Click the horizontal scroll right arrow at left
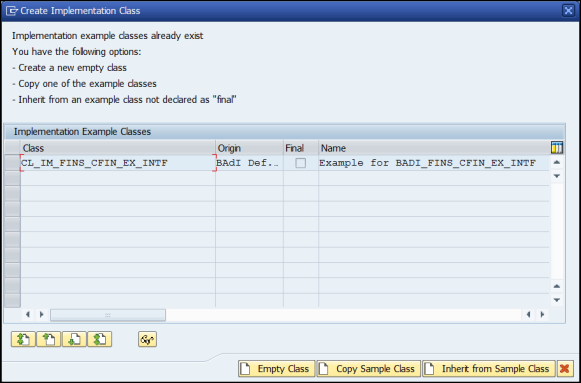Image resolution: width=581 pixels, height=383 pixels. (x=42, y=314)
